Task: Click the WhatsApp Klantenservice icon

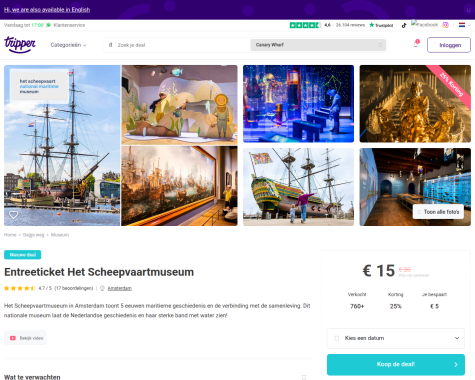Action: (49, 25)
